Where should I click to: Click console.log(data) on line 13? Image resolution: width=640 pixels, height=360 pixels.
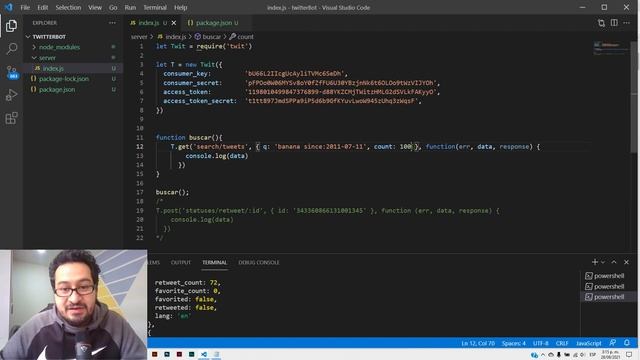(x=217, y=156)
